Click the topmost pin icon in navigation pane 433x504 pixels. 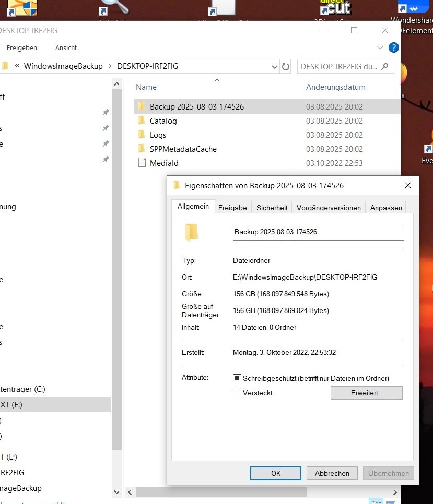106,112
